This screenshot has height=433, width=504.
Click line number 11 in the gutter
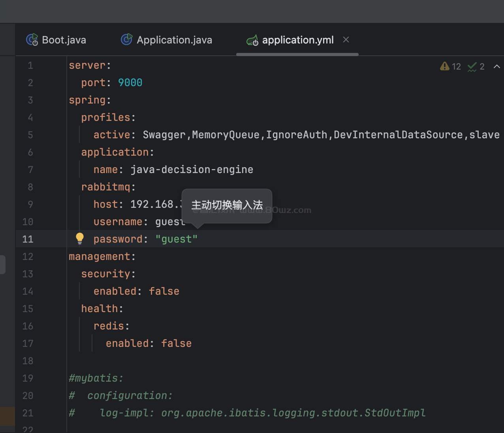click(x=28, y=239)
